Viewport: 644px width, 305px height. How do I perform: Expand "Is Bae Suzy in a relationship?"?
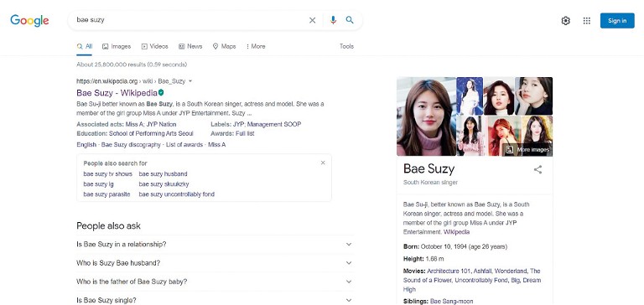(215, 244)
